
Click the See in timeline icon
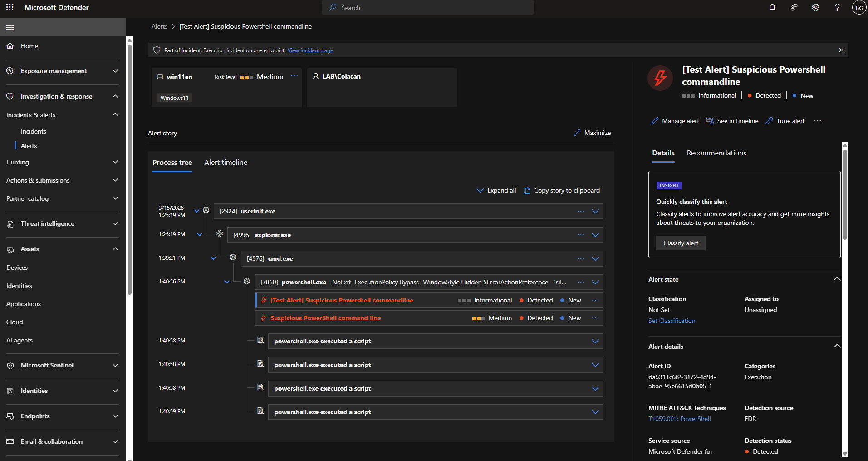click(x=710, y=121)
